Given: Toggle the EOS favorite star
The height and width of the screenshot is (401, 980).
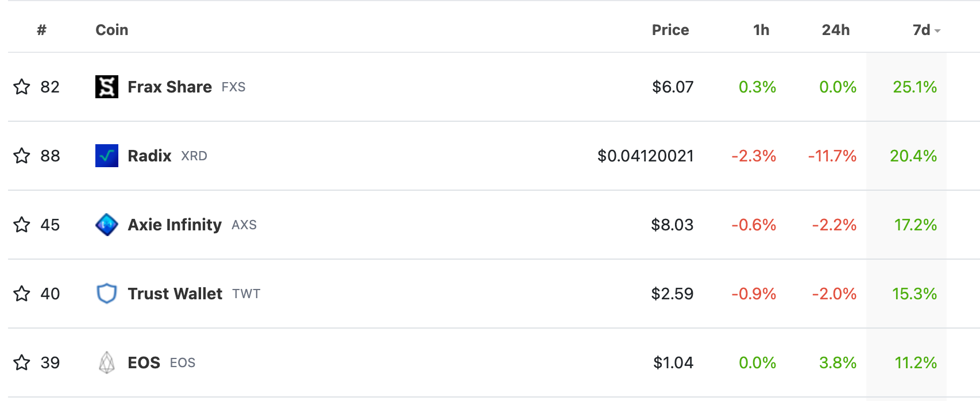Looking at the screenshot, I should [x=22, y=363].
